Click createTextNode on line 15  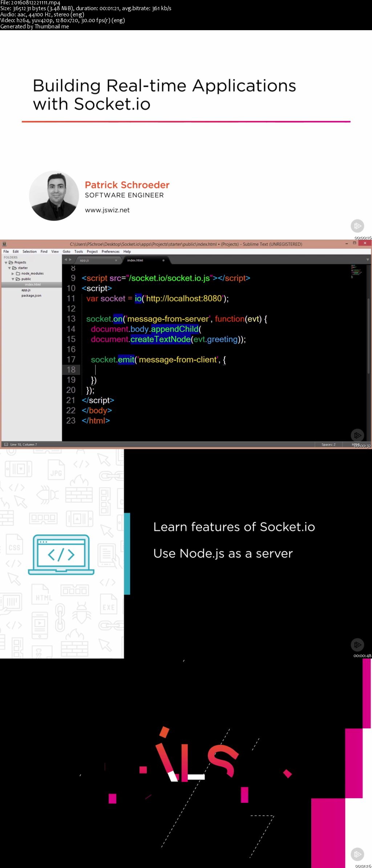pos(160,339)
